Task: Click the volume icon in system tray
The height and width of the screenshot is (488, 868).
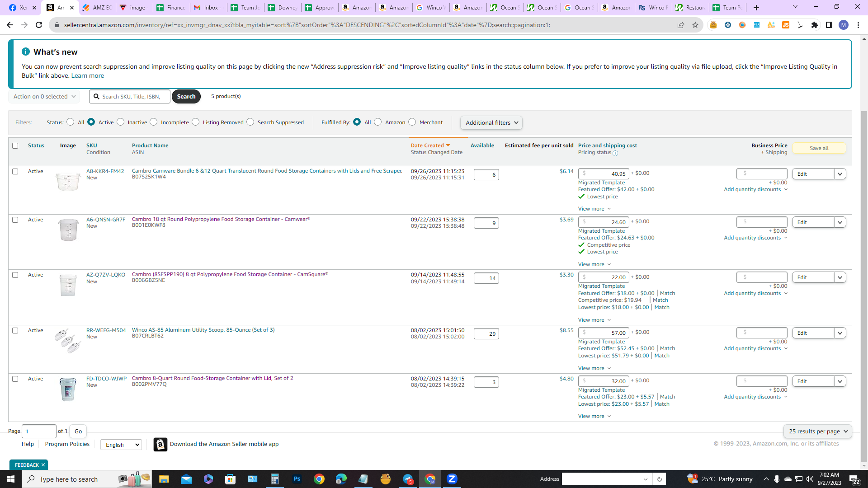Action: click(809, 479)
